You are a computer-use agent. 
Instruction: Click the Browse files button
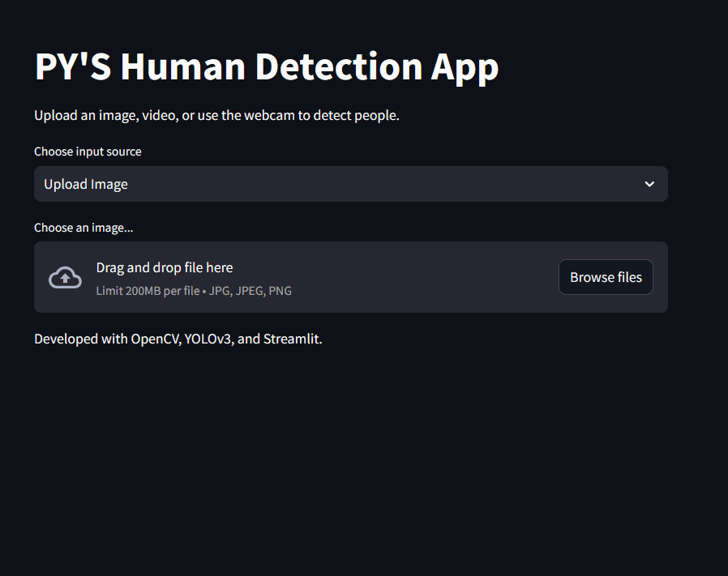606,277
